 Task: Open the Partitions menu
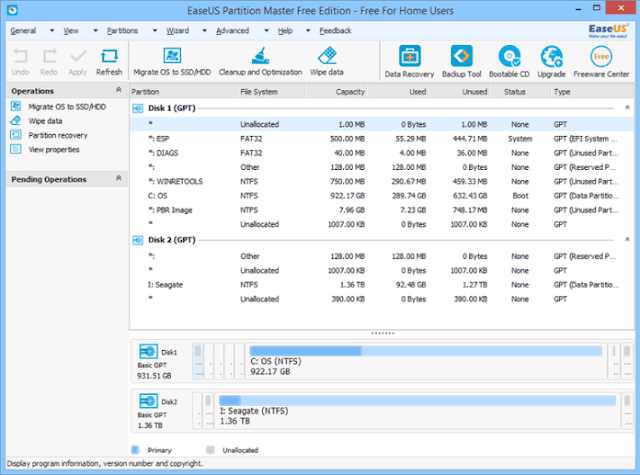(122, 31)
